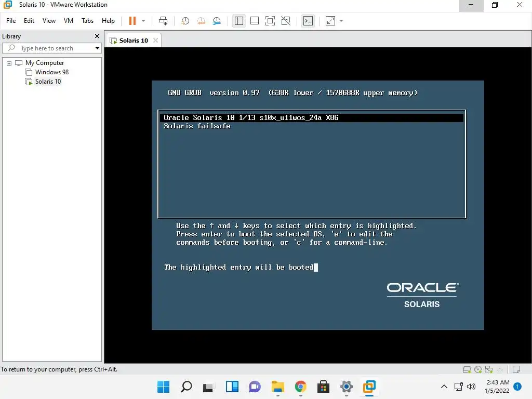Revert the VM to snapshot
This screenshot has height=399, width=532.
pos(201,21)
